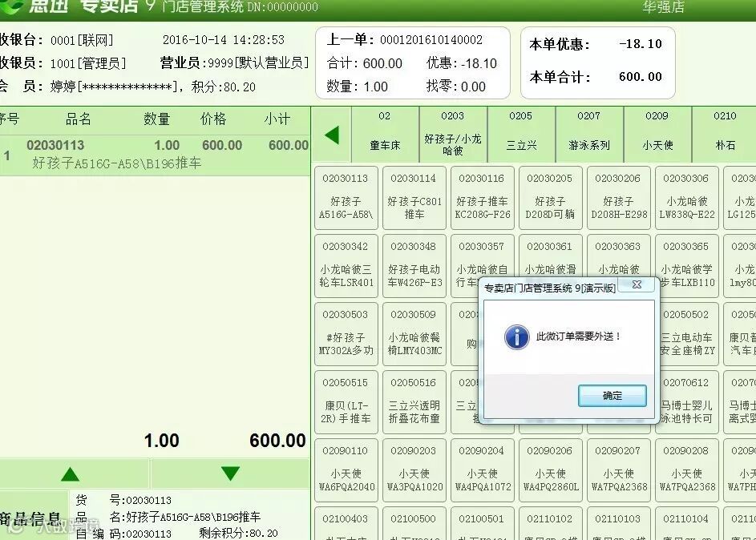Add product 02030205 好孩子D208D可躺

tap(550, 198)
